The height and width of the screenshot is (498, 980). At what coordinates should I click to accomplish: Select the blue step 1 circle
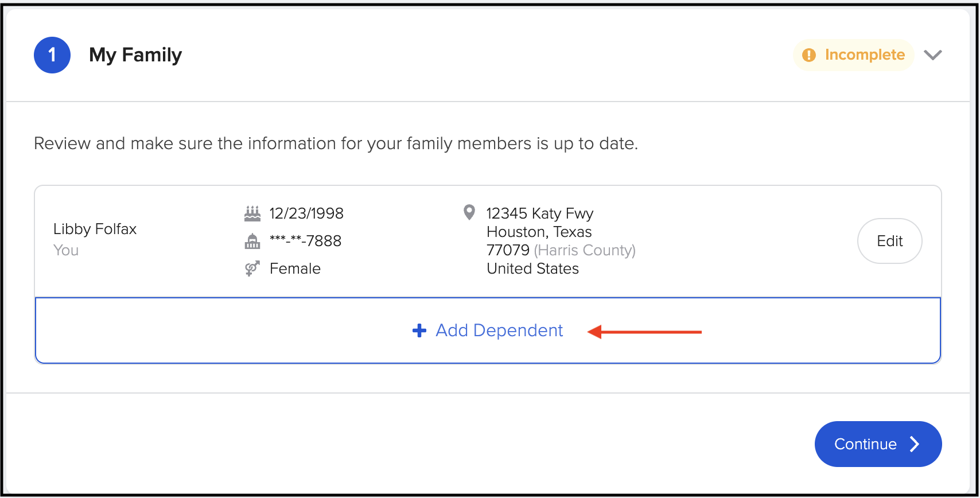click(52, 55)
